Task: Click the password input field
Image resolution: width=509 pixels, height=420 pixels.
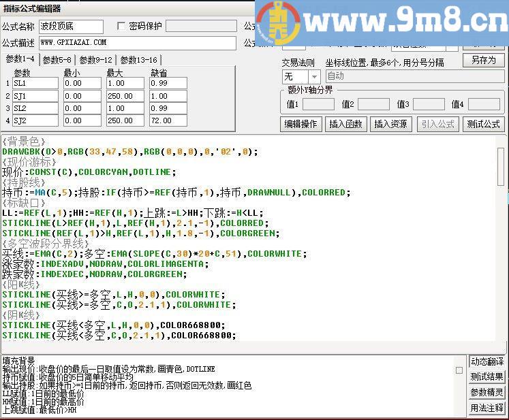Action: (201, 26)
